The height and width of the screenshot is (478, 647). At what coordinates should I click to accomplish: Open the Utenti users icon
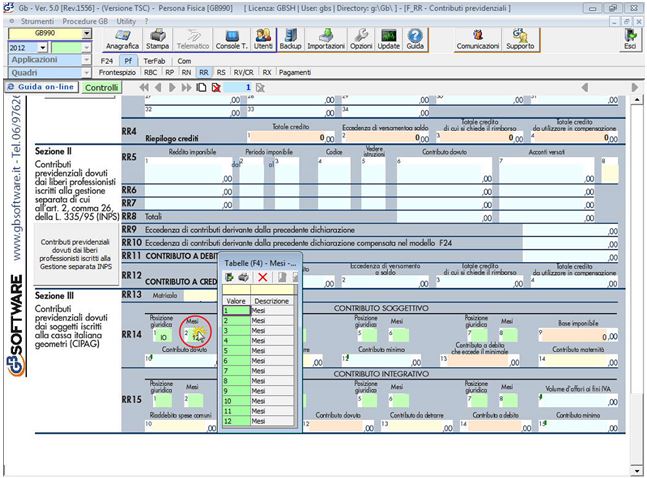coord(263,40)
